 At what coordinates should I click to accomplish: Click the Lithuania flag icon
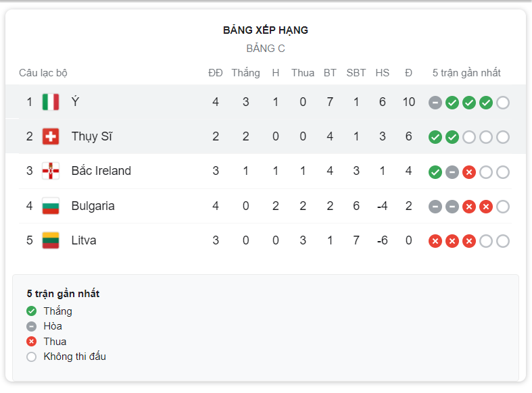coord(51,240)
